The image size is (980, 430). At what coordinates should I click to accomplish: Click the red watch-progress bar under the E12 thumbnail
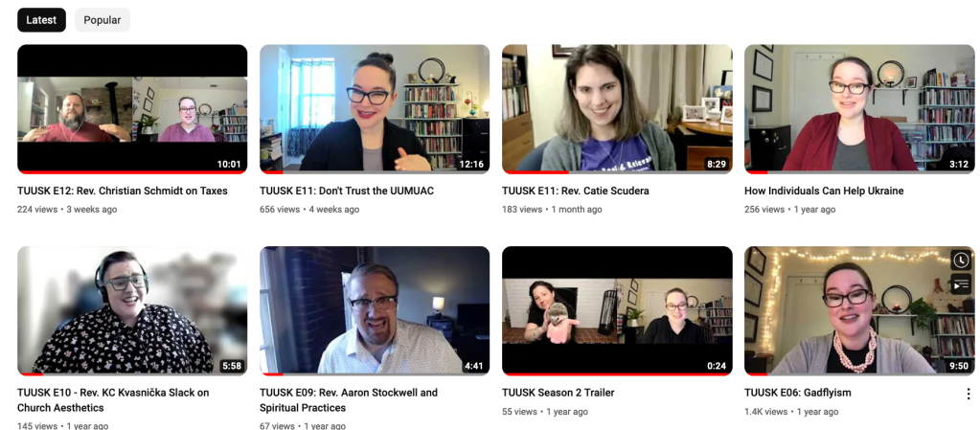point(132,171)
